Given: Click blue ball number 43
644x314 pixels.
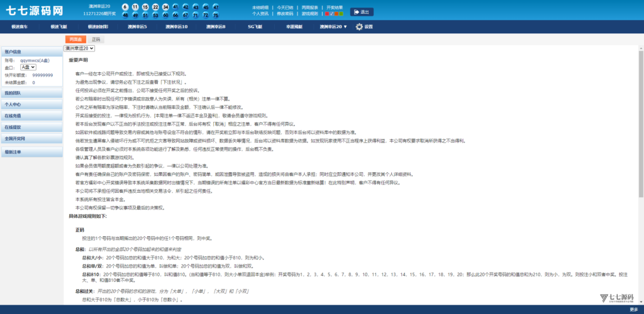Looking at the screenshot, I should point(196,8).
